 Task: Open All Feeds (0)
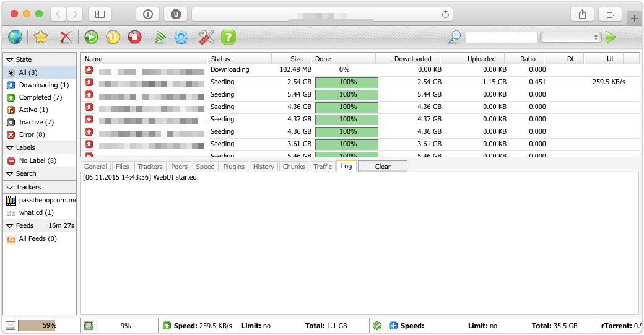[x=40, y=238]
